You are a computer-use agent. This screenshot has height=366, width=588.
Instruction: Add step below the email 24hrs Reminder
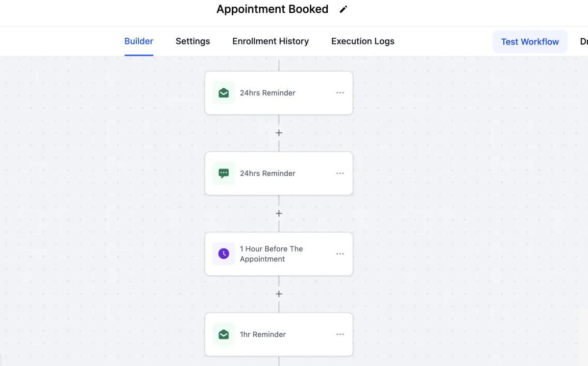[279, 133]
